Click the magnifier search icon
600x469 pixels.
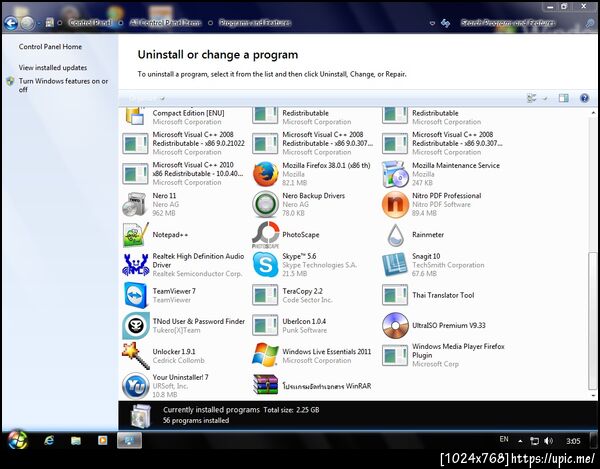[x=590, y=23]
